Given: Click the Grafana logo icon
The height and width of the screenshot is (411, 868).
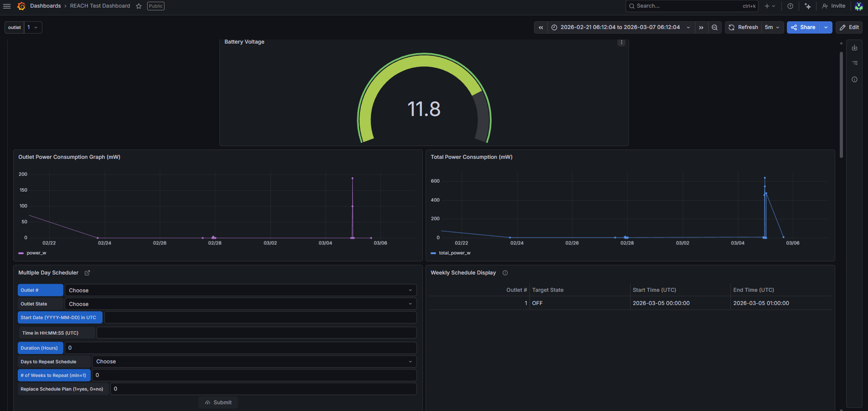Looking at the screenshot, I should [x=21, y=6].
